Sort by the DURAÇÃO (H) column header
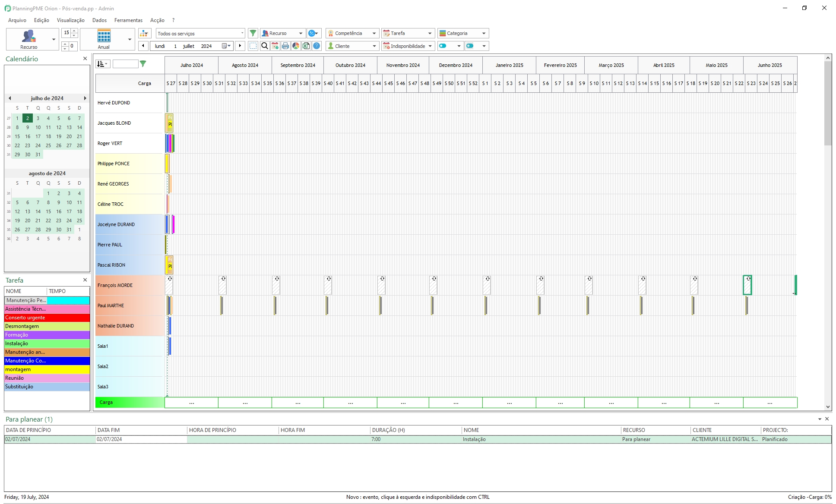This screenshot has width=836, height=504. point(416,430)
